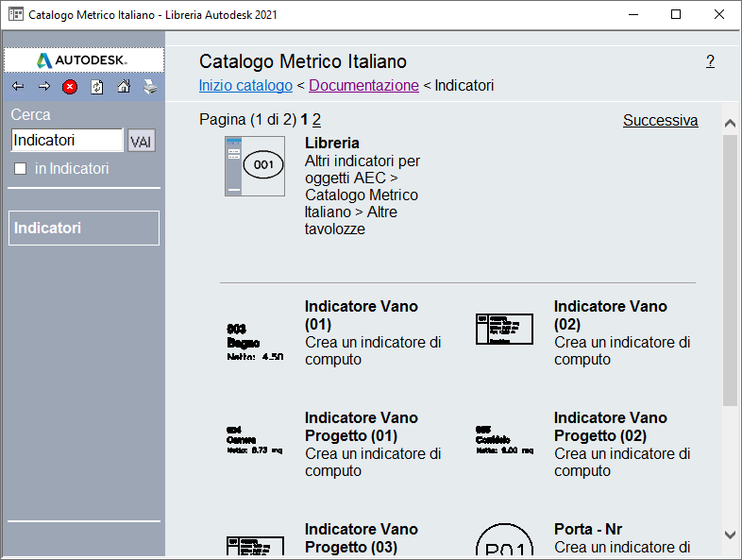Go to the Successiva page
Image resolution: width=742 pixels, height=560 pixels.
(660, 121)
